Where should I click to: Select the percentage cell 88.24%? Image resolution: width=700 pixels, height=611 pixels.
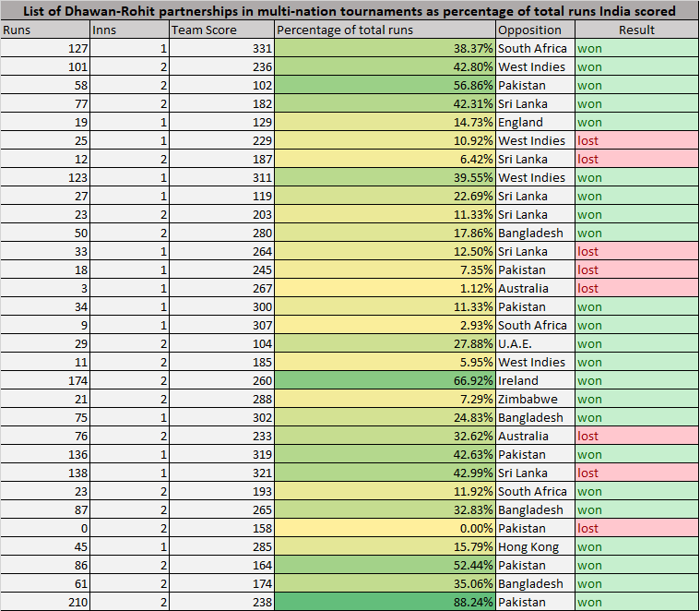(385, 602)
